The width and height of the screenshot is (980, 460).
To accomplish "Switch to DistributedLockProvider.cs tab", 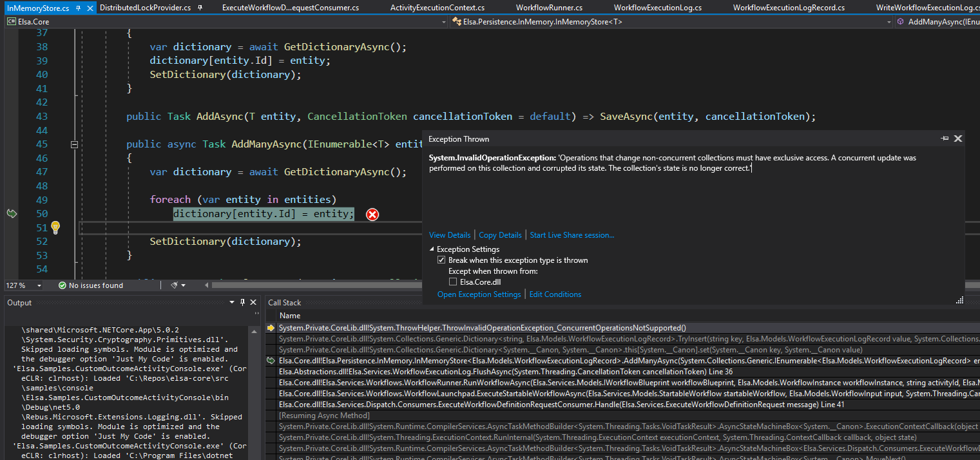I will tap(146, 8).
